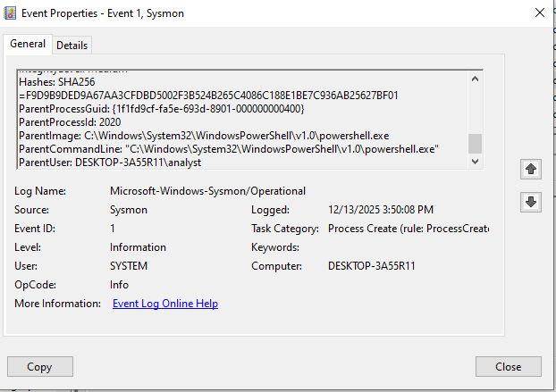Close the Event Properties window with X

point(538,13)
